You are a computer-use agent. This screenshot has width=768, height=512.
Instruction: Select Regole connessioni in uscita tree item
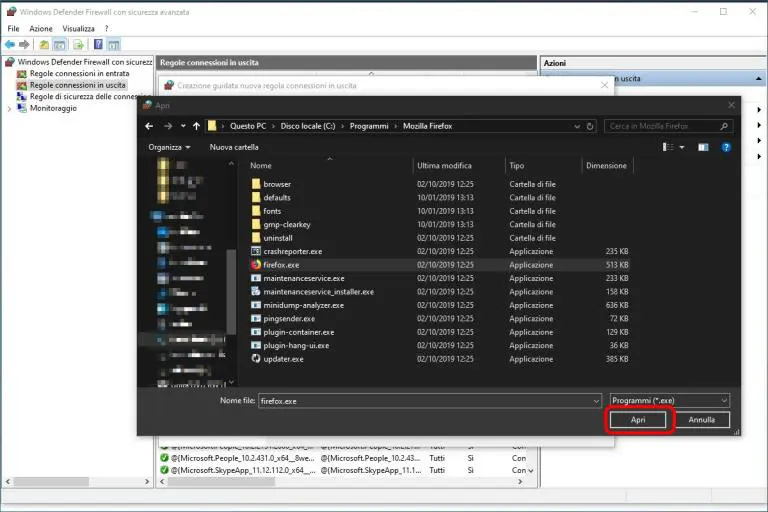(77, 85)
